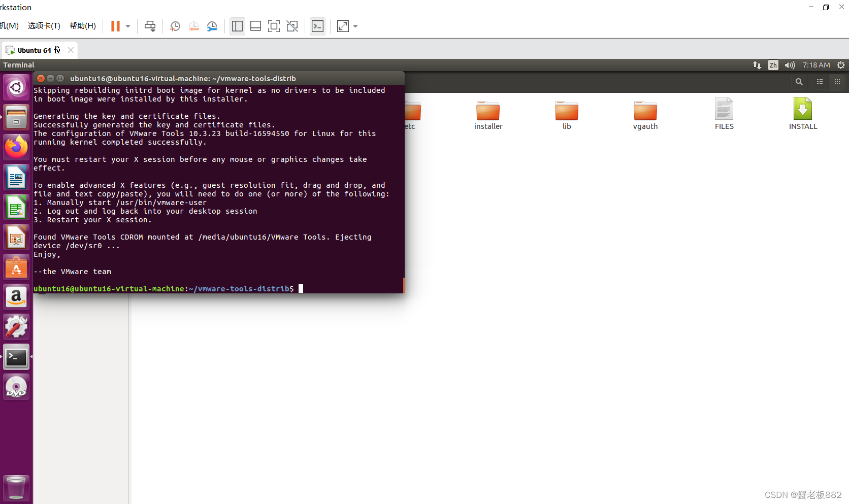Open the sound volume indicator
The width and height of the screenshot is (849, 504).
[x=790, y=65]
